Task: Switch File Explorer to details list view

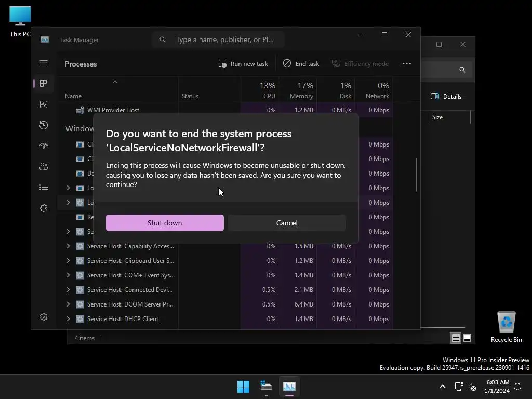Action: (456, 338)
